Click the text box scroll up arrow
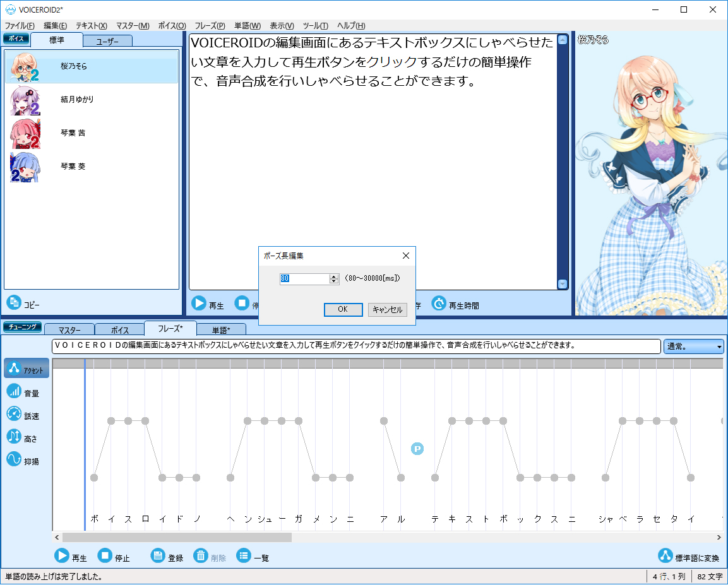This screenshot has width=728, height=585. pyautogui.click(x=562, y=40)
